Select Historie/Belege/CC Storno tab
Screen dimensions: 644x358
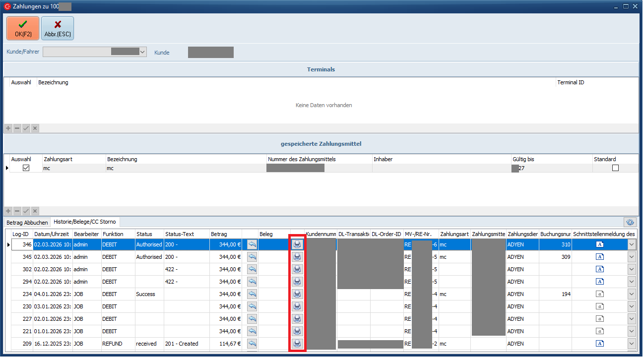click(x=84, y=222)
